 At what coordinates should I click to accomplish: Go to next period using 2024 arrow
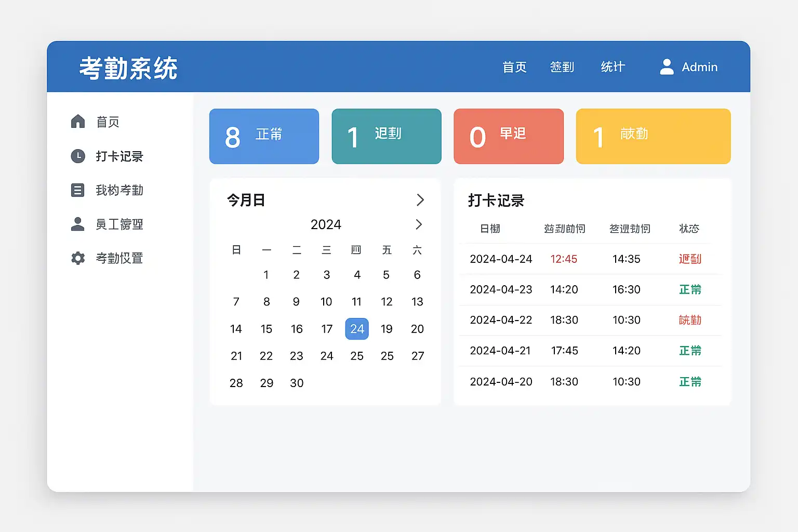pyautogui.click(x=419, y=224)
